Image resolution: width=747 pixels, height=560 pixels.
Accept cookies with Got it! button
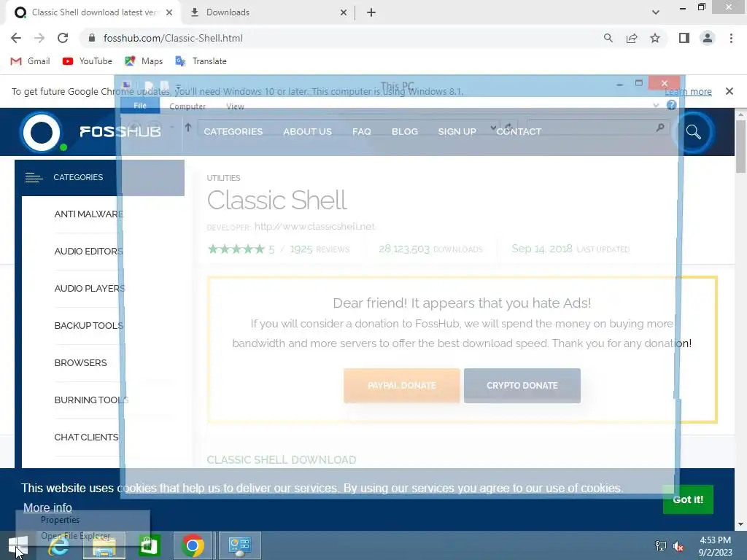tap(688, 499)
